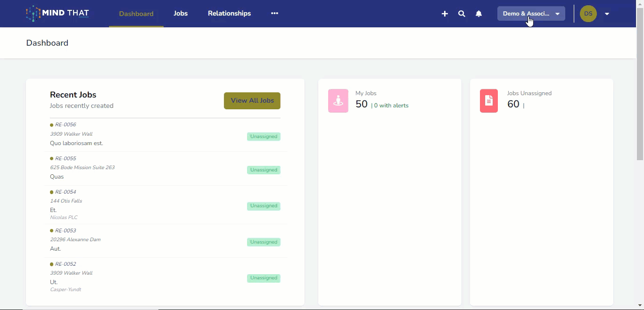
Task: Click the '20296 Alexanne Dam' address
Action: pos(75,239)
